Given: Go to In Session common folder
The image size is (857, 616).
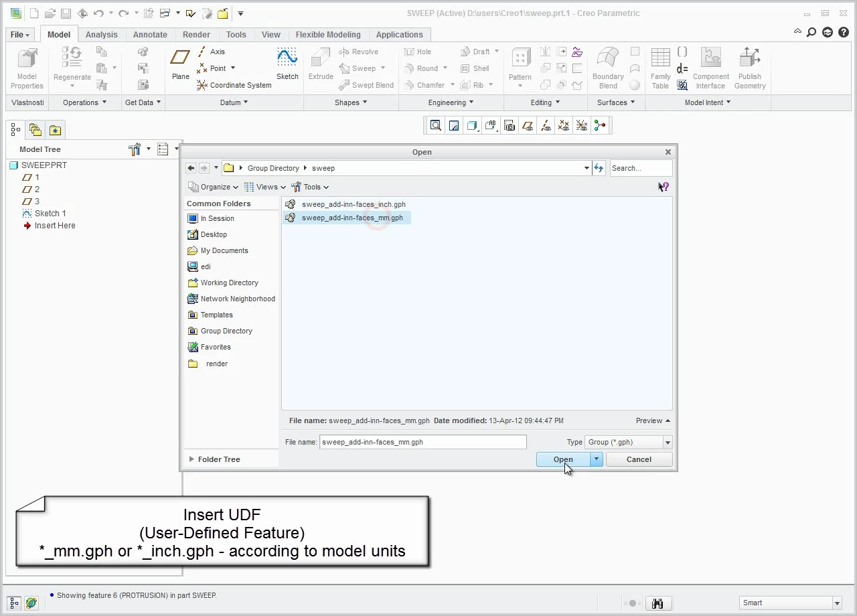Looking at the screenshot, I should 211,218.
